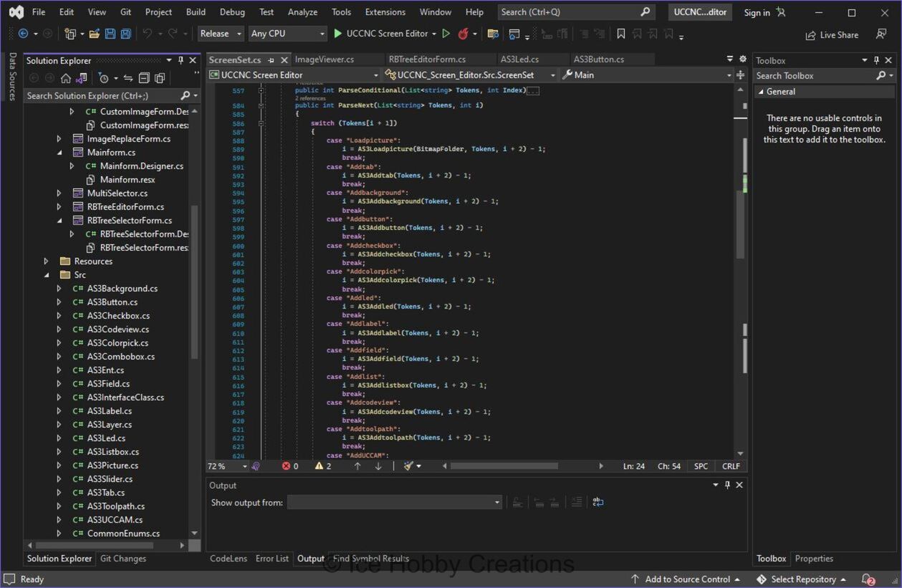Open the notifications bell in status bar
The width and height of the screenshot is (902, 588).
868,579
